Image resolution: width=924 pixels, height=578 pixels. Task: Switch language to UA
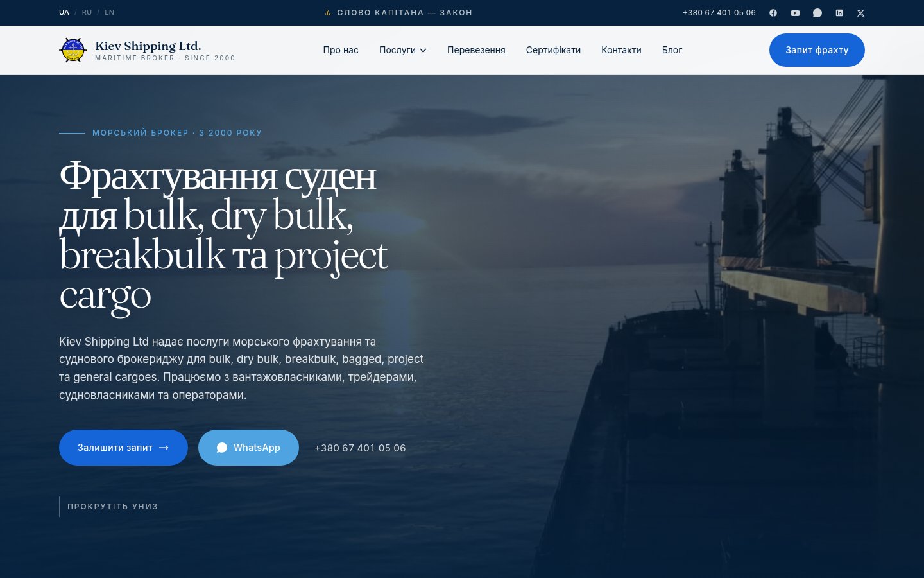coord(64,12)
